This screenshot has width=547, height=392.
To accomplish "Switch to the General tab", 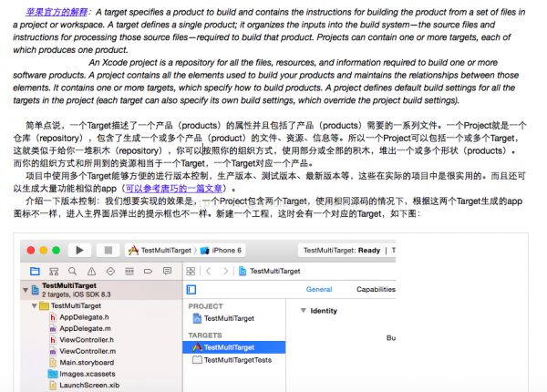I will [319, 290].
